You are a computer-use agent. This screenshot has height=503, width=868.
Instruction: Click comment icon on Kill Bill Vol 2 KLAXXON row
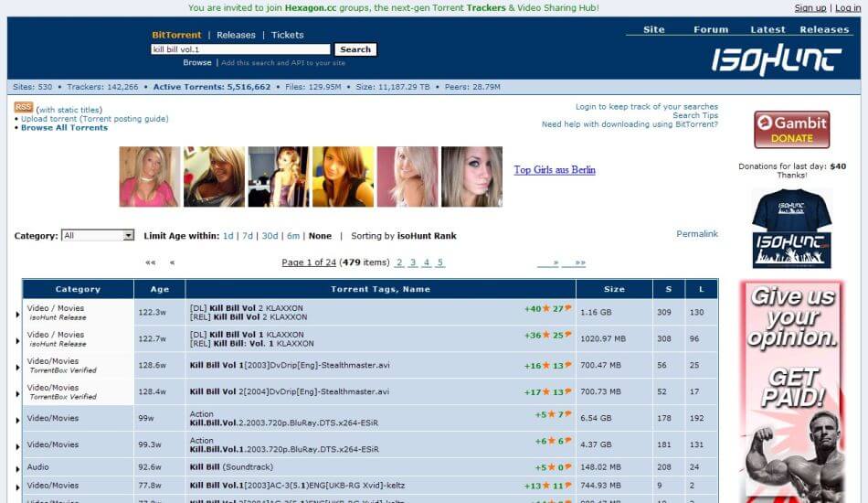click(568, 308)
